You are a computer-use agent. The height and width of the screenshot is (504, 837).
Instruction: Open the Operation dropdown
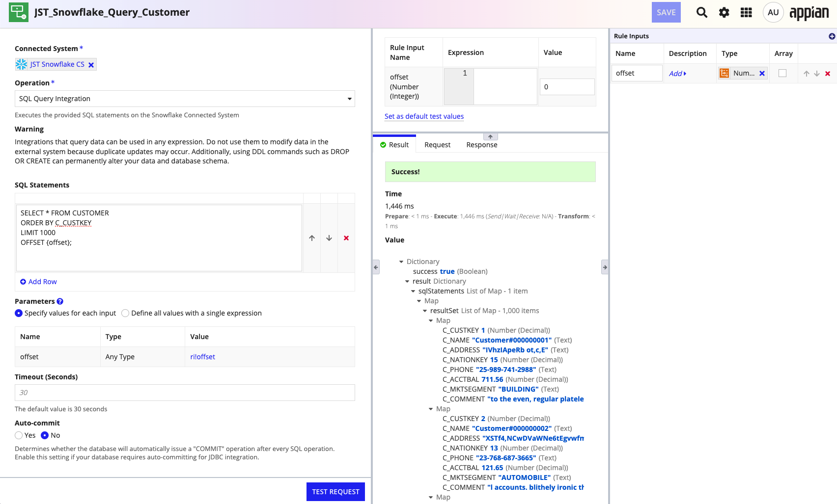pos(185,99)
